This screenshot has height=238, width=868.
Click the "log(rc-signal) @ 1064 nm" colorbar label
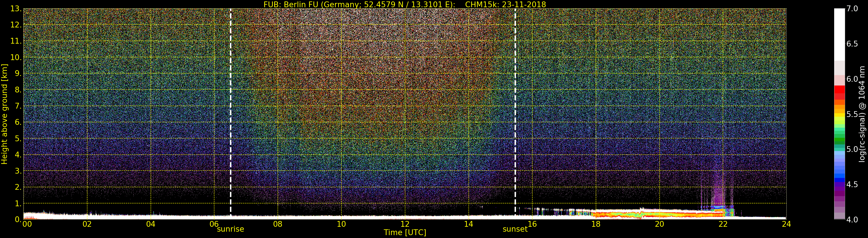point(863,114)
